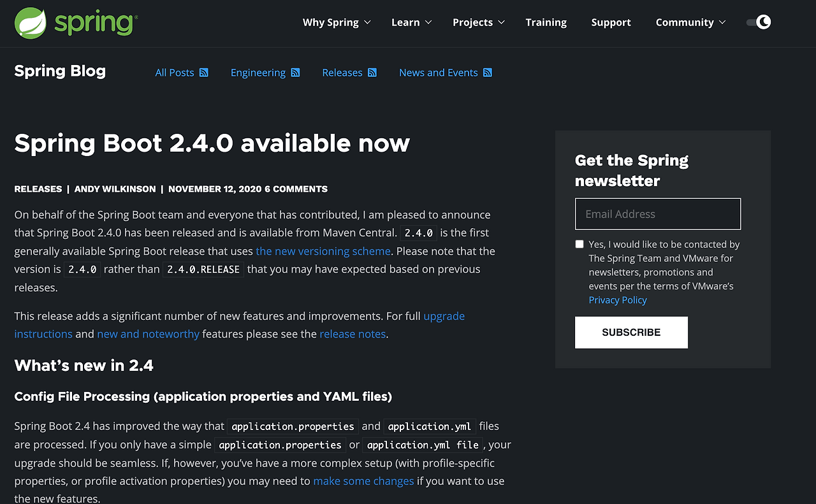
Task: Click the News and Events RSS icon
Action: [x=489, y=72]
